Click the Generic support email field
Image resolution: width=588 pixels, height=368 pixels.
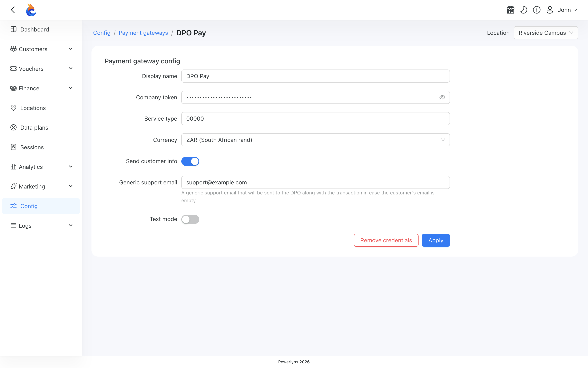315,182
